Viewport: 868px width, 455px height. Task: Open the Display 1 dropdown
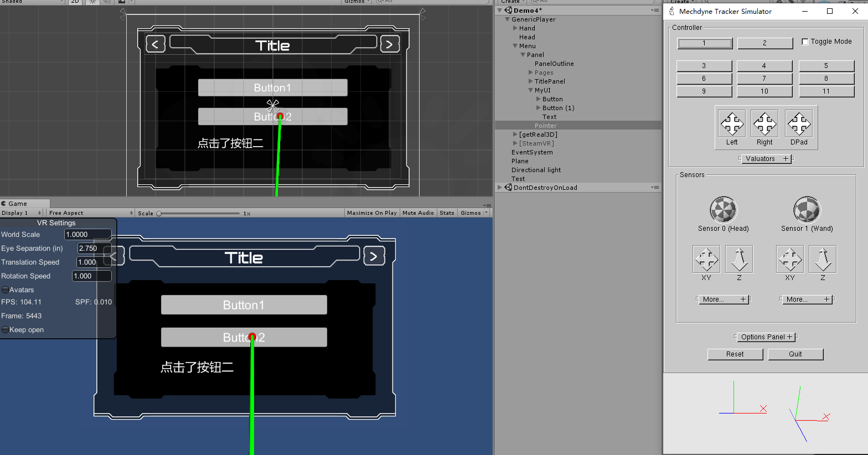click(x=22, y=213)
